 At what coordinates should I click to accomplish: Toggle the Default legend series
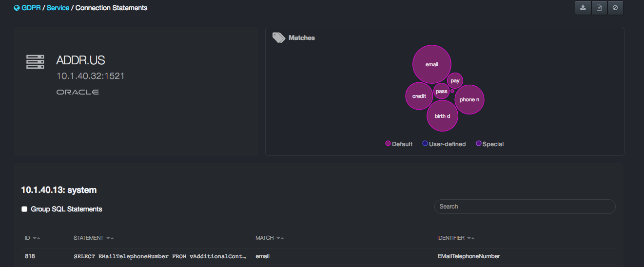pyautogui.click(x=399, y=144)
